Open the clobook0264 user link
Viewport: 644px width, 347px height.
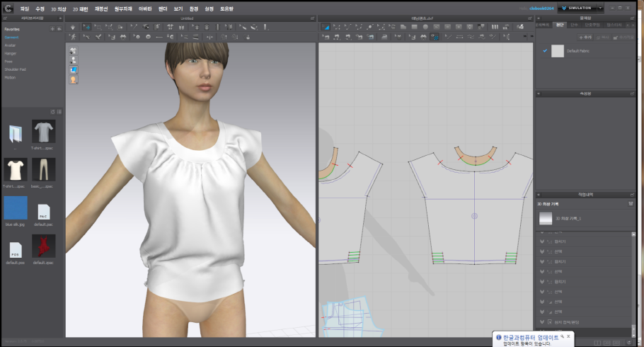pyautogui.click(x=541, y=8)
